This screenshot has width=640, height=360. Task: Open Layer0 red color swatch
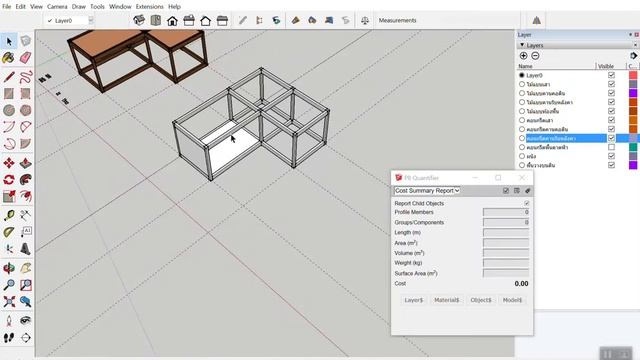[633, 75]
